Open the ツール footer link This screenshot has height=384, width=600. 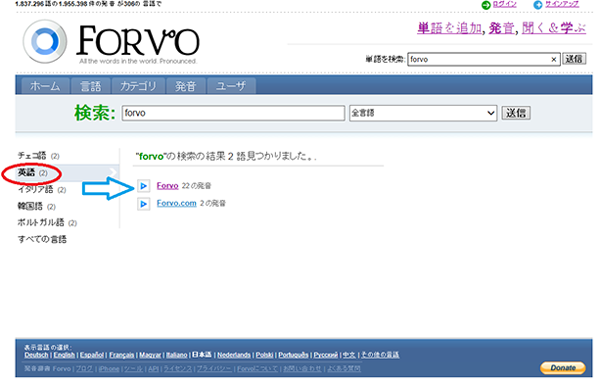point(134,369)
